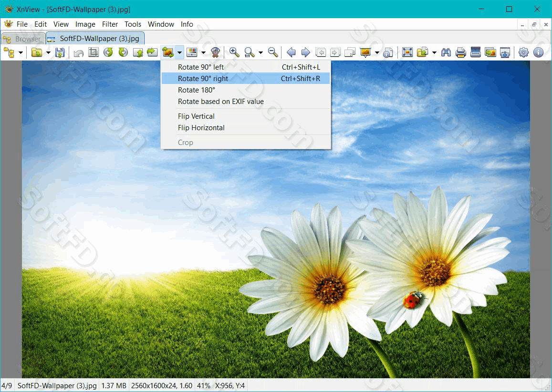Open options with the gear icon
This screenshot has height=392, width=552.
[523, 52]
